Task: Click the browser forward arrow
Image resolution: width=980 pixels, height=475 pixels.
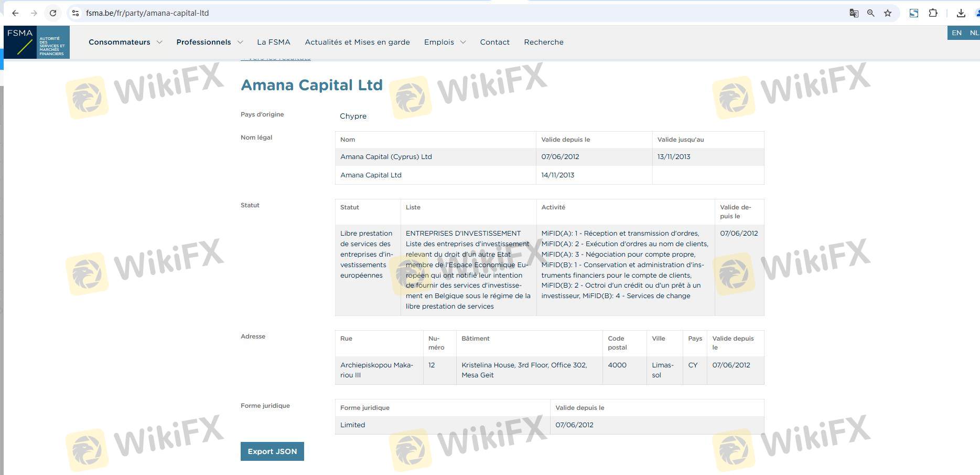Action: [x=34, y=13]
